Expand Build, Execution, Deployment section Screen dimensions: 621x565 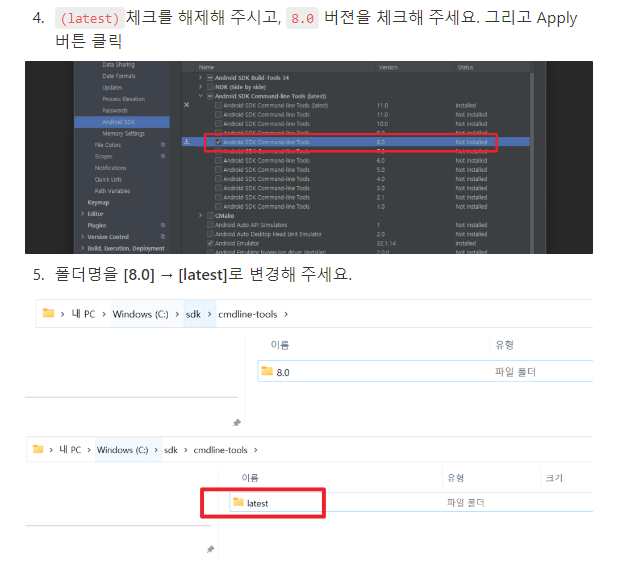click(82, 248)
